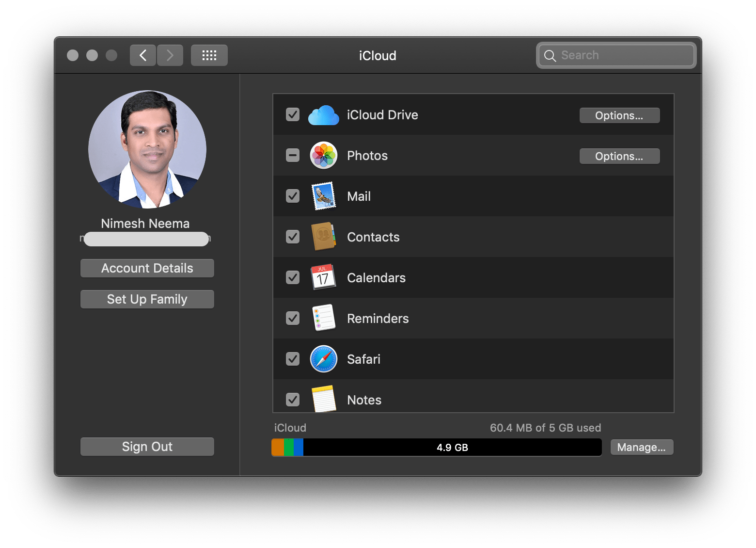Click the iCloud Drive label

382,115
